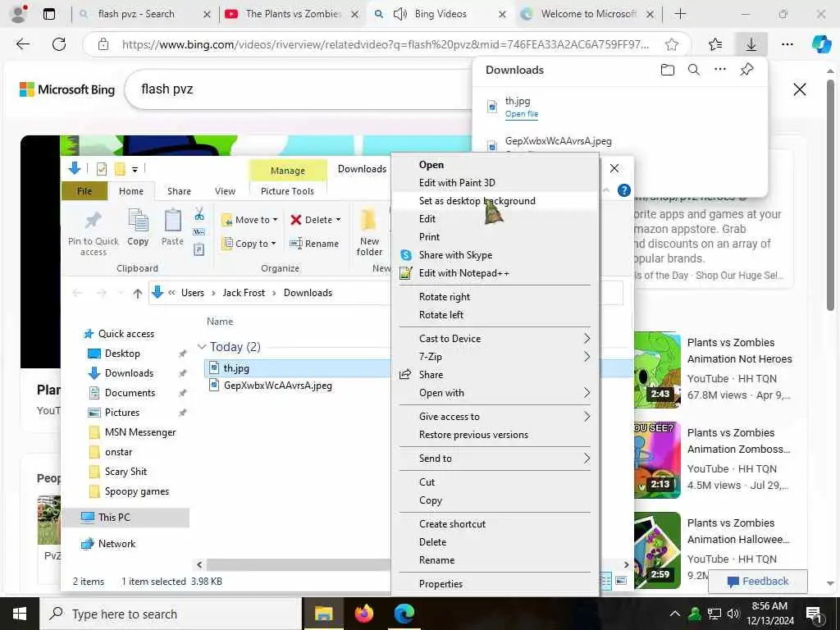Refresh the Bing page

point(59,44)
